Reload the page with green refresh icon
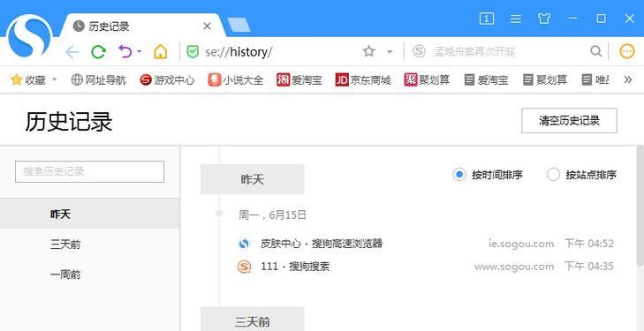Image resolution: width=644 pixels, height=331 pixels. [98, 52]
